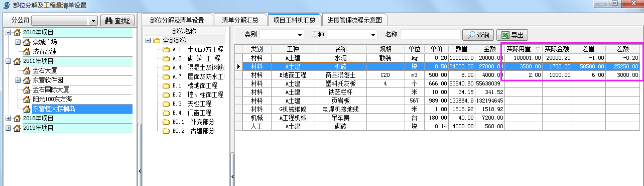644x186 pixels.
Task: Select 金石国际大厦 project in tree
Action: point(51,89)
